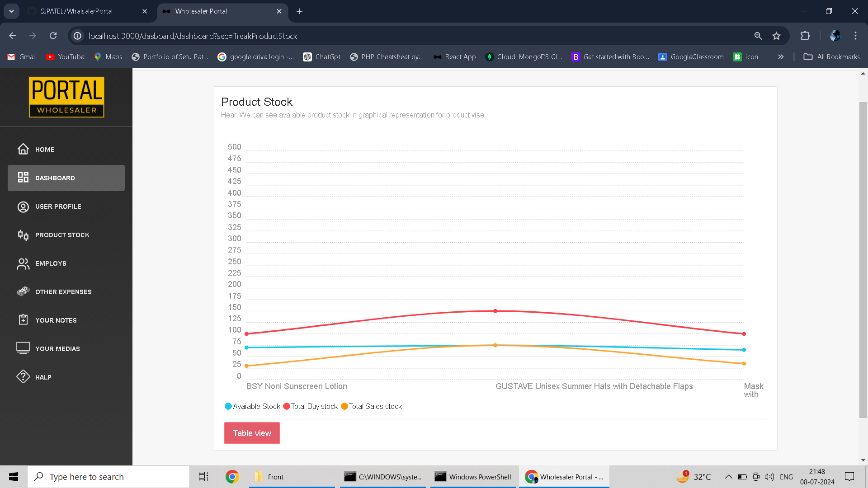The height and width of the screenshot is (488, 868).
Task: Click the User Profile avatar icon
Action: point(23,206)
